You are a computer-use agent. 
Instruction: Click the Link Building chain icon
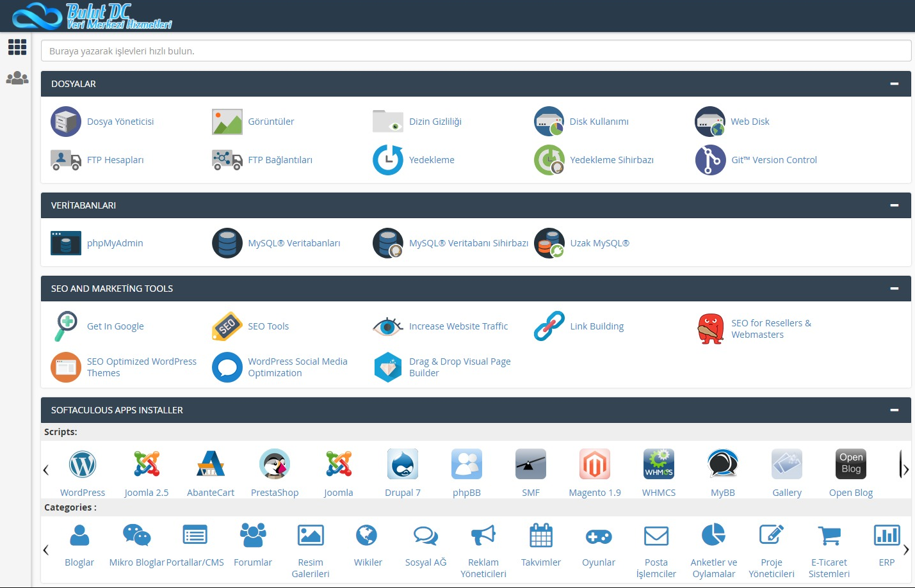[549, 326]
